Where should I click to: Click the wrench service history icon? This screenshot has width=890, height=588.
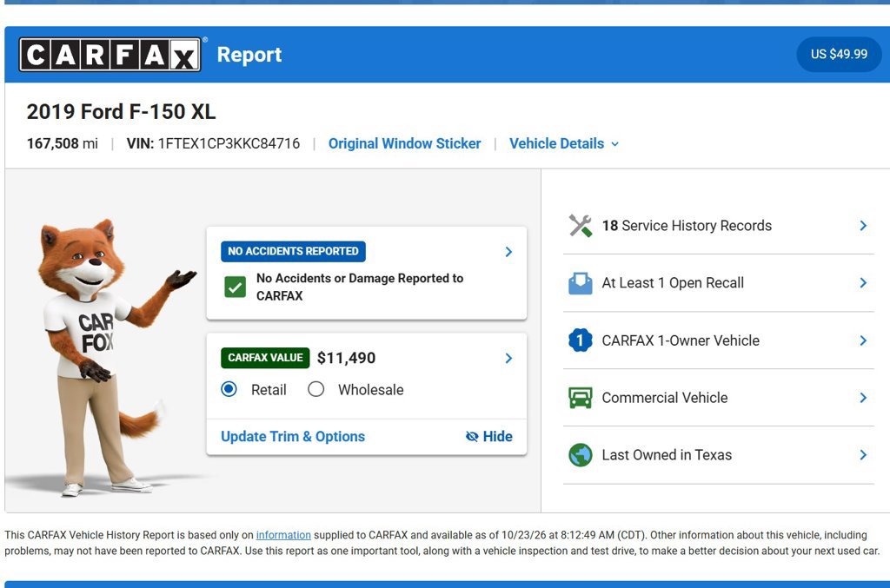tap(580, 226)
